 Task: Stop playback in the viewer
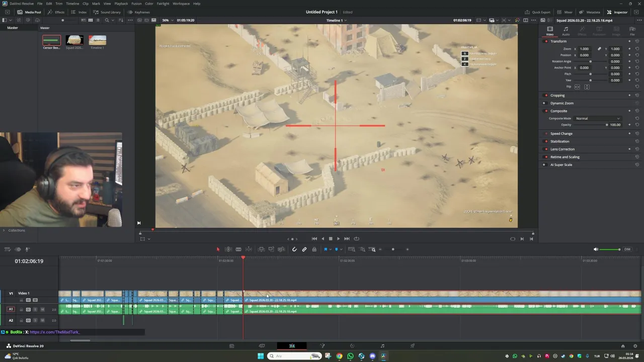[331, 239]
